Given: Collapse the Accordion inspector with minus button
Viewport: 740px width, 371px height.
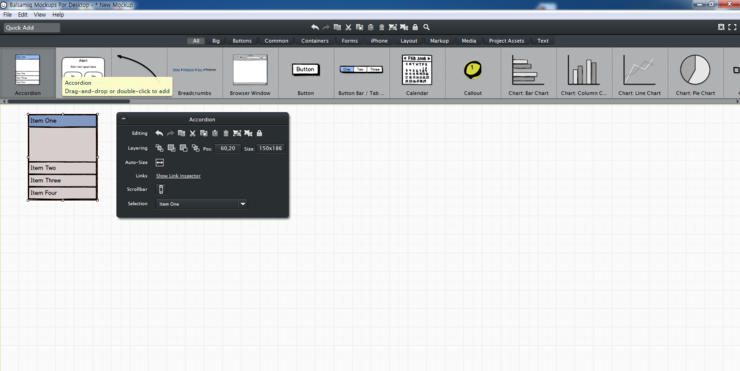Looking at the screenshot, I should pos(124,119).
